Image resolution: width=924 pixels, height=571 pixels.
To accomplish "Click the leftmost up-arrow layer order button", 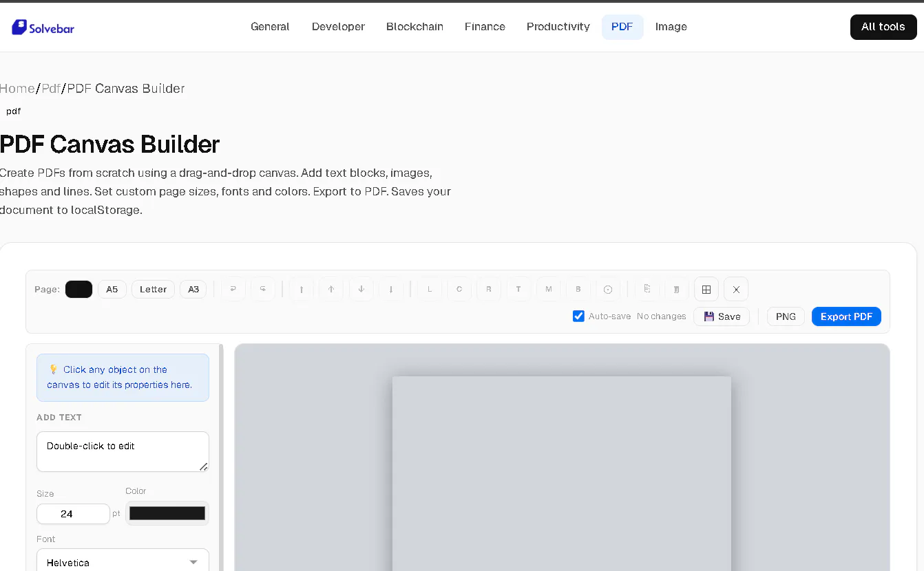I will 302,289.
